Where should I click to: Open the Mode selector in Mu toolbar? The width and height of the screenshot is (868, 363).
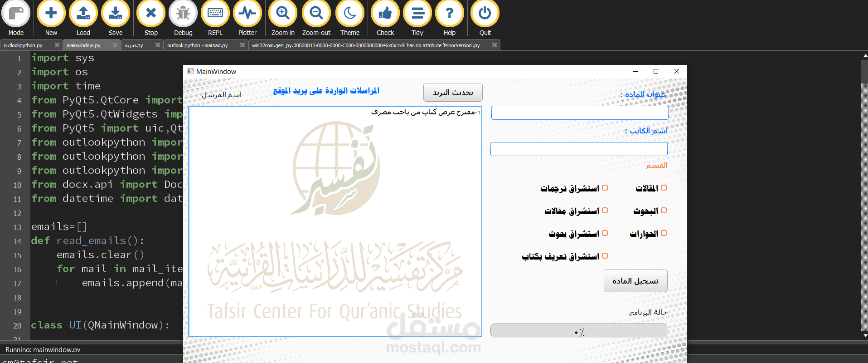click(x=16, y=19)
